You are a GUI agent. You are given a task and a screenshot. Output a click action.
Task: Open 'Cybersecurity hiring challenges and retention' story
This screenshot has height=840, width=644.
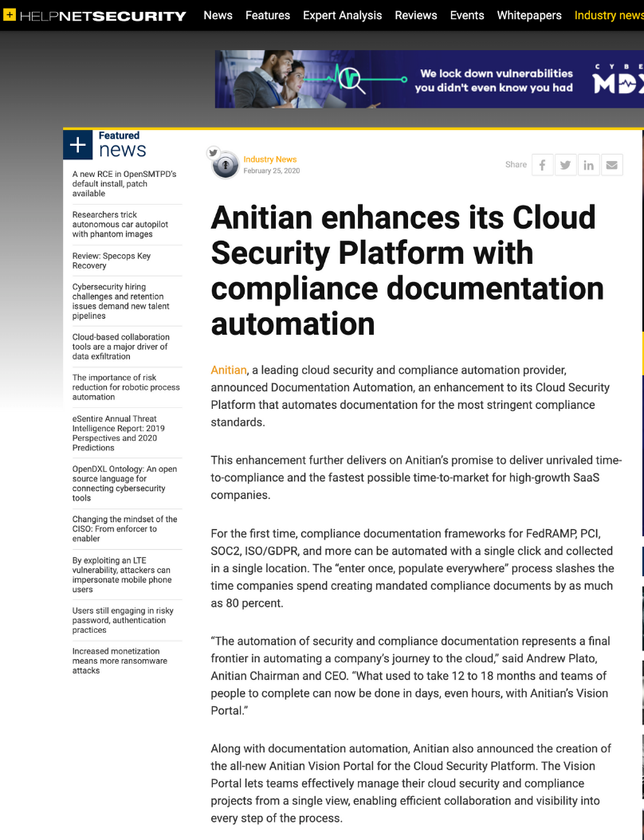pos(121,301)
